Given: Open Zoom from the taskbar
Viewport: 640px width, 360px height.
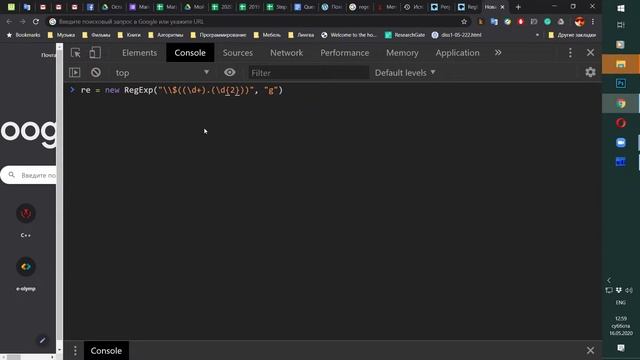Looking at the screenshot, I should tap(621, 142).
